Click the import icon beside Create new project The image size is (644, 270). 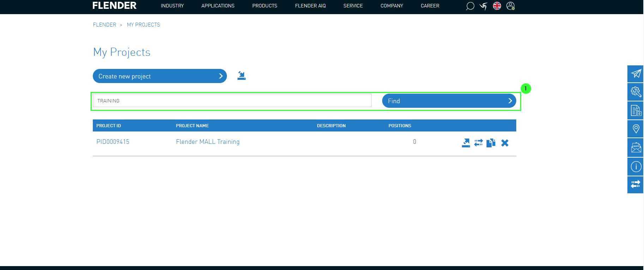pos(241,76)
